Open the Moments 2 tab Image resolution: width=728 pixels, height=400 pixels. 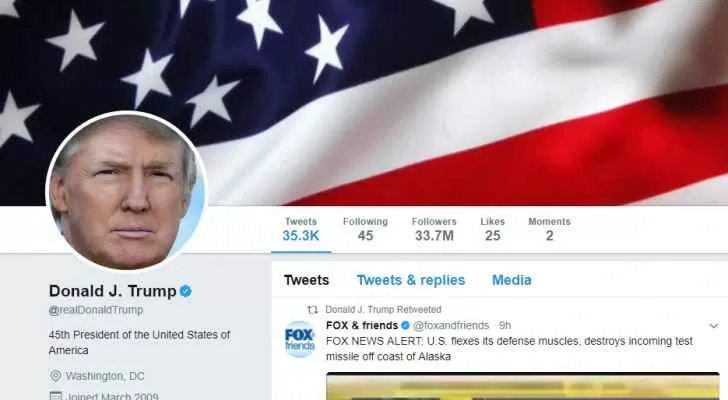549,229
